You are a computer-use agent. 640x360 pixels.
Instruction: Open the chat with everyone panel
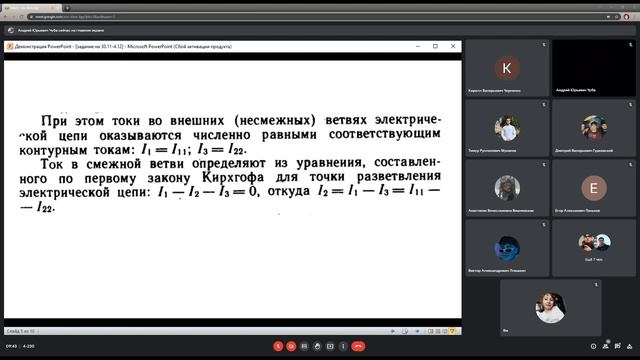click(x=618, y=346)
